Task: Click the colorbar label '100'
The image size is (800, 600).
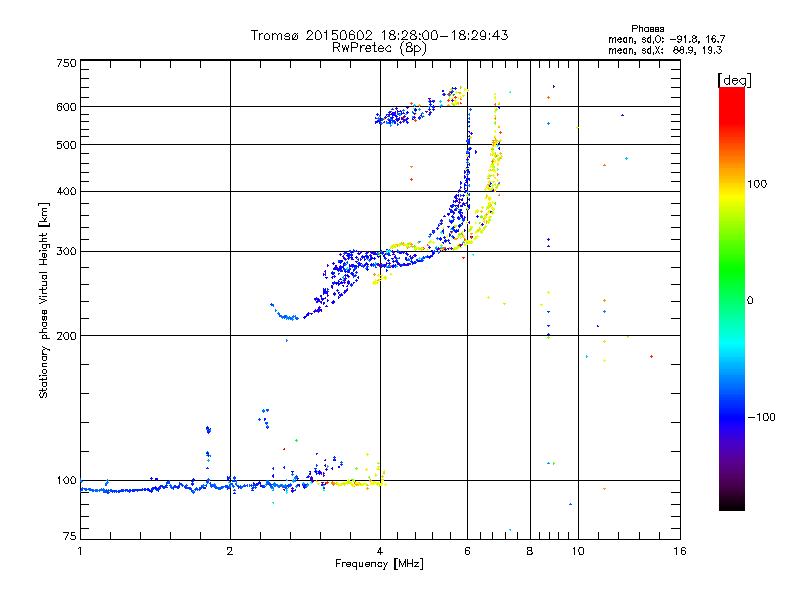Action: [x=757, y=184]
